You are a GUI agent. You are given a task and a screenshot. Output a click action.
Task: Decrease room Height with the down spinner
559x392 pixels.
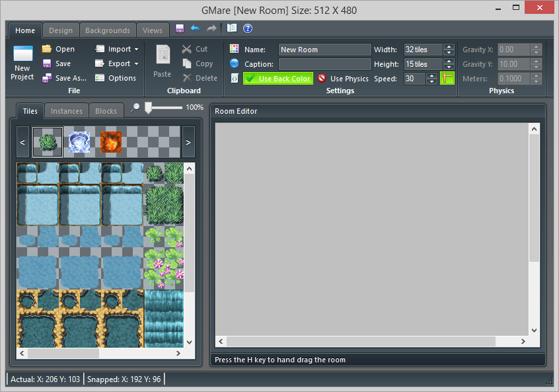[x=449, y=67]
